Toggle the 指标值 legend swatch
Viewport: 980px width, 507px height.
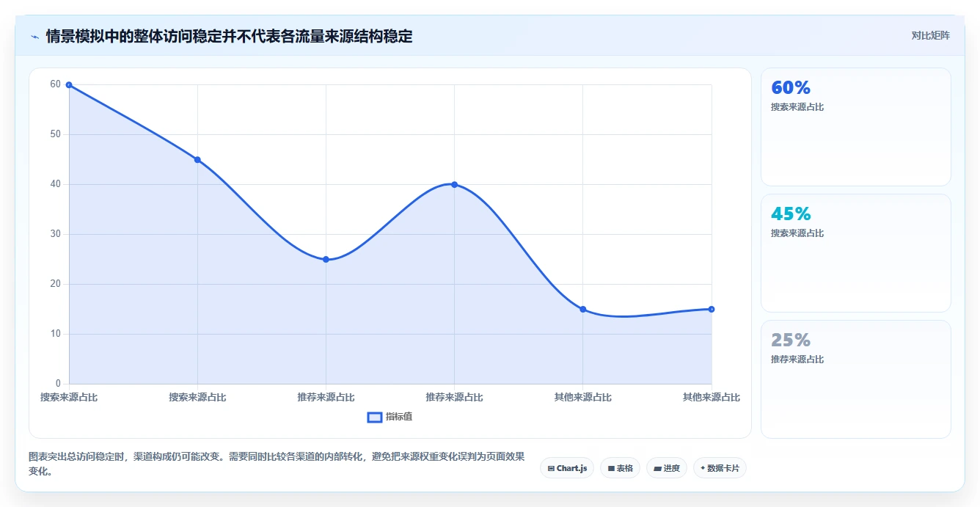coord(374,417)
